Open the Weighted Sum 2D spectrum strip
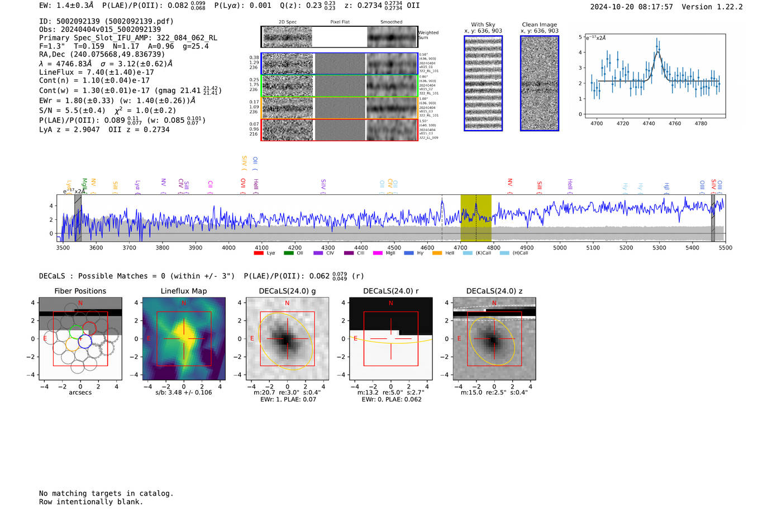This screenshot has width=782, height=532. tap(339, 37)
